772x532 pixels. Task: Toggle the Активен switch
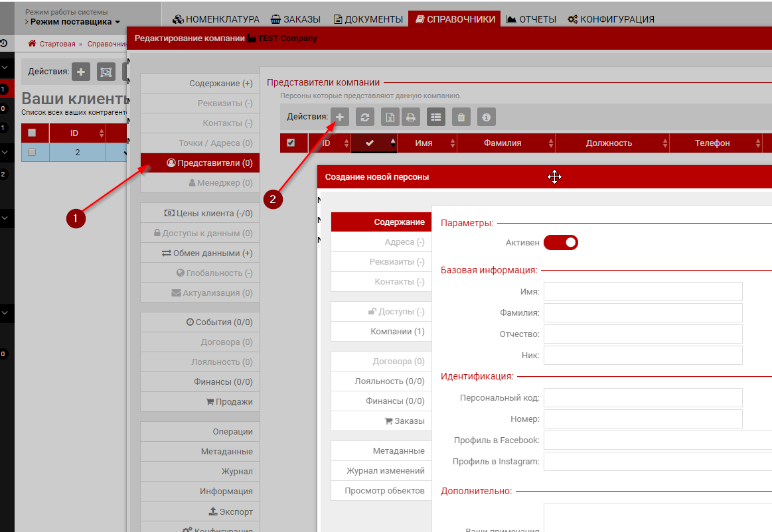coord(561,243)
